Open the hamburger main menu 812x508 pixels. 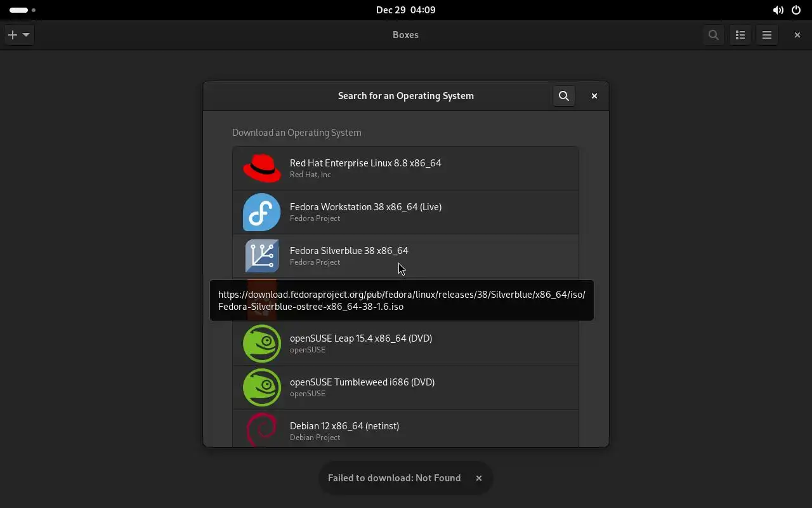pos(767,35)
